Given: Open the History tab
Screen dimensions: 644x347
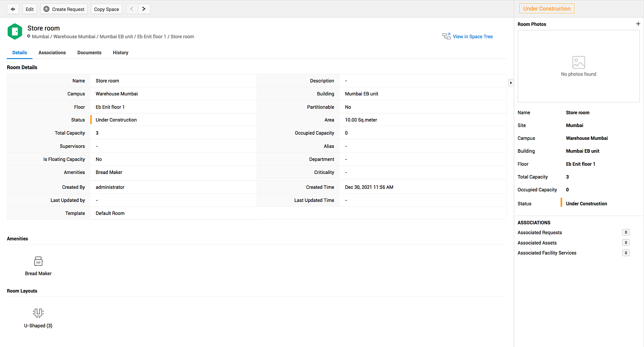Looking at the screenshot, I should (x=121, y=53).
